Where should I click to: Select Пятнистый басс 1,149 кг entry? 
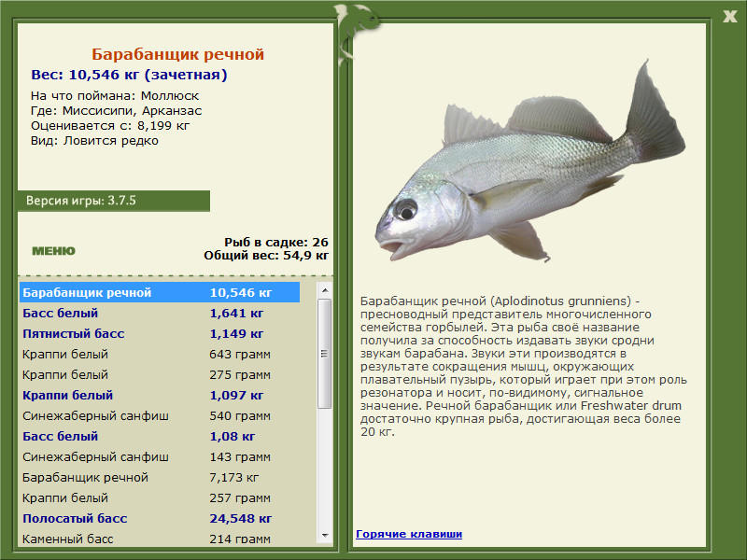[159, 334]
